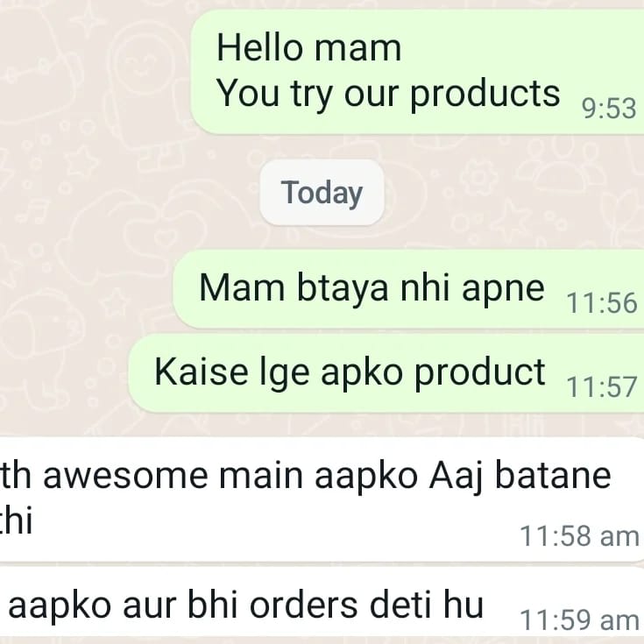644x644 pixels.
Task: Tap the "Hello mam" message line
Action: click(x=308, y=48)
